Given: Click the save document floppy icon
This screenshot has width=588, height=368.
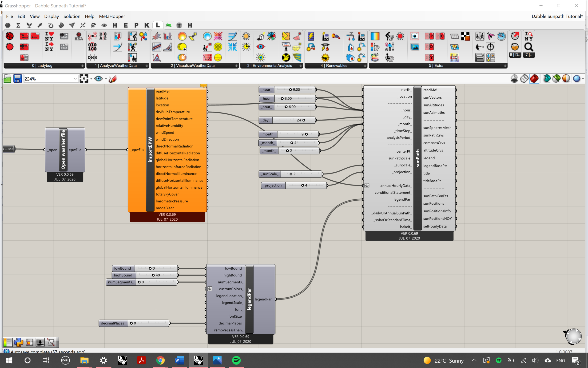Looking at the screenshot, I should click(17, 79).
